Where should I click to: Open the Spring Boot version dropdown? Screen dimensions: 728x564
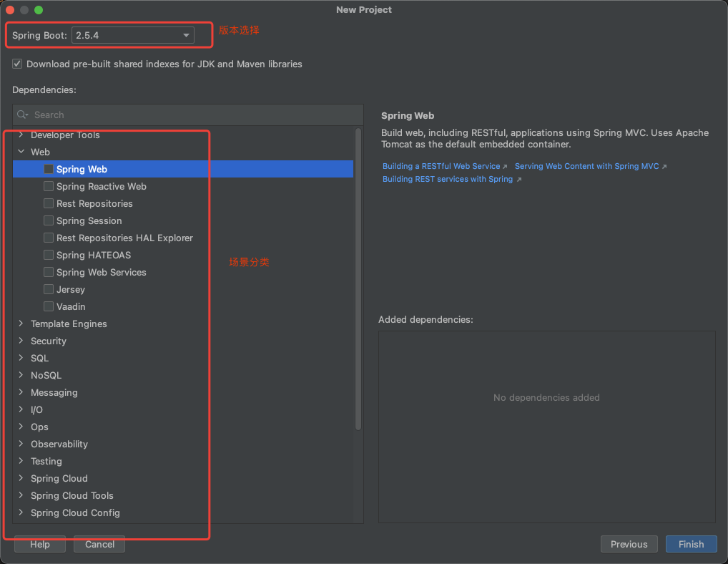coord(133,35)
